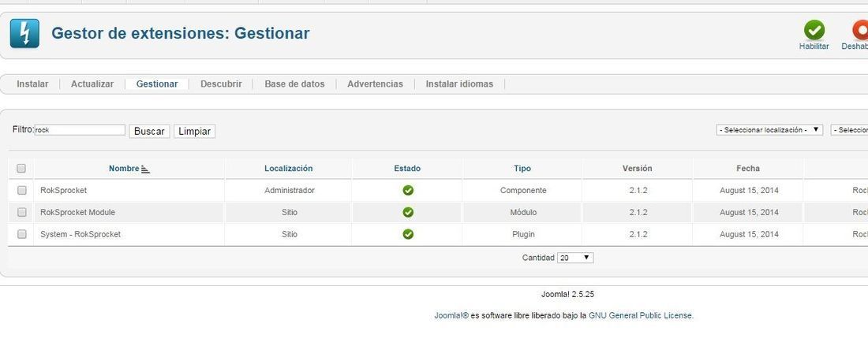Check the box for RokSprocket Module row
This screenshot has width=868, height=346.
[21, 212]
